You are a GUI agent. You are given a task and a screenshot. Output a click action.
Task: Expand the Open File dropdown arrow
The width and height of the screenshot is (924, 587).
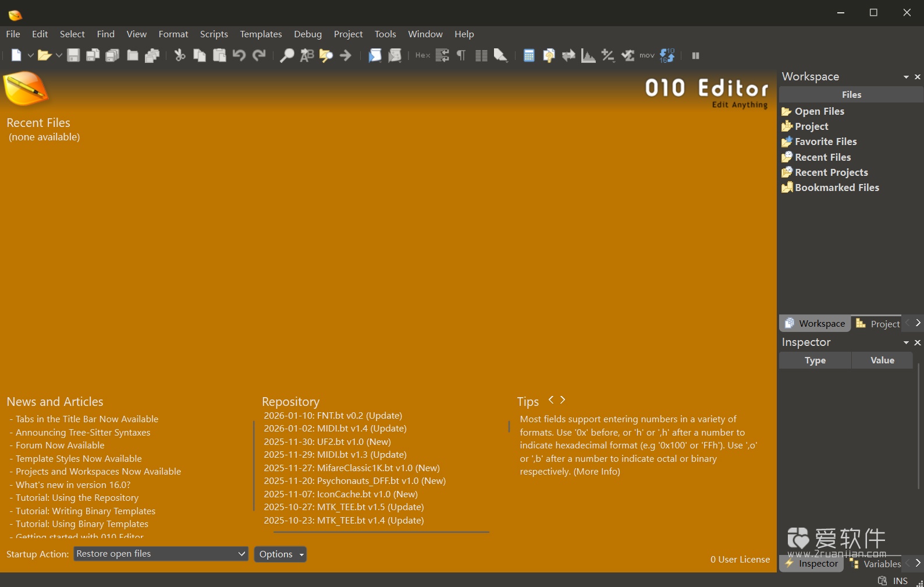point(59,56)
